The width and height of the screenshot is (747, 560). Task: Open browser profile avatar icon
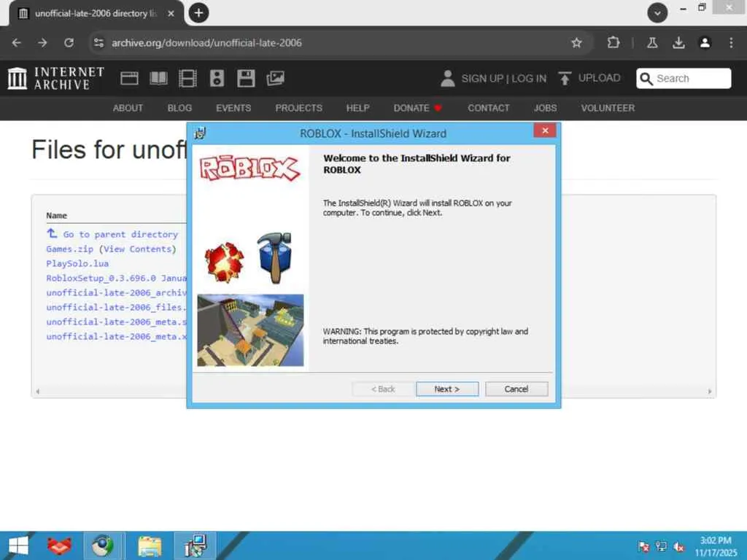tap(705, 43)
